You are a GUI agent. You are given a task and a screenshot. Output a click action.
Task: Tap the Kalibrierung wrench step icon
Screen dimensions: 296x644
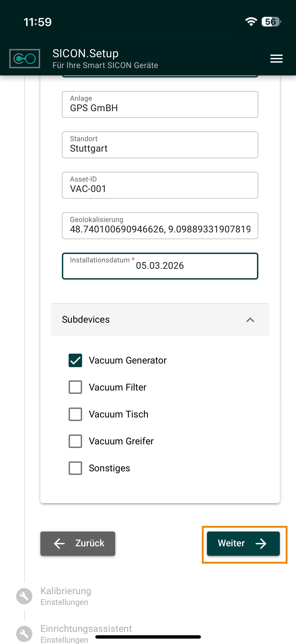[x=24, y=596]
